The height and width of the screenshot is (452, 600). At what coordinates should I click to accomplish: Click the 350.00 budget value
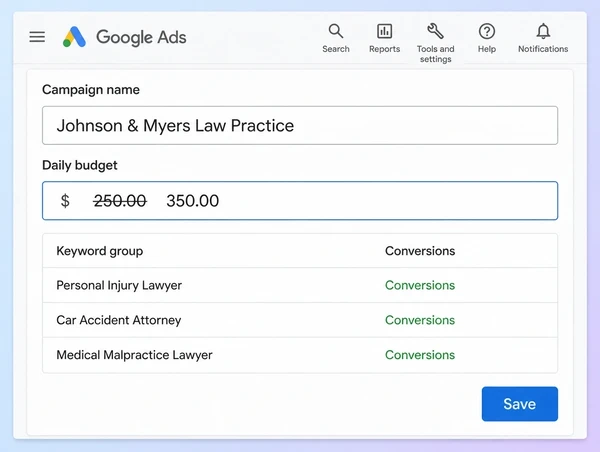tap(192, 201)
